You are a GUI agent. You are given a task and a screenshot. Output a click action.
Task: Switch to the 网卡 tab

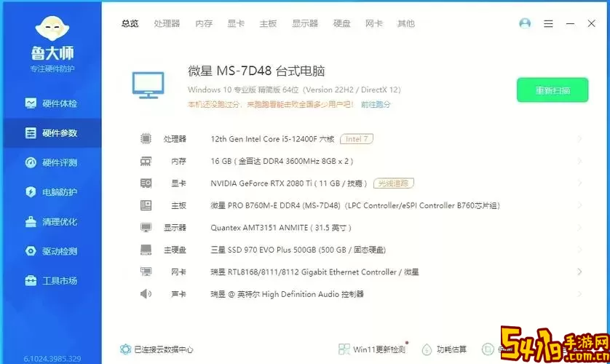374,24
